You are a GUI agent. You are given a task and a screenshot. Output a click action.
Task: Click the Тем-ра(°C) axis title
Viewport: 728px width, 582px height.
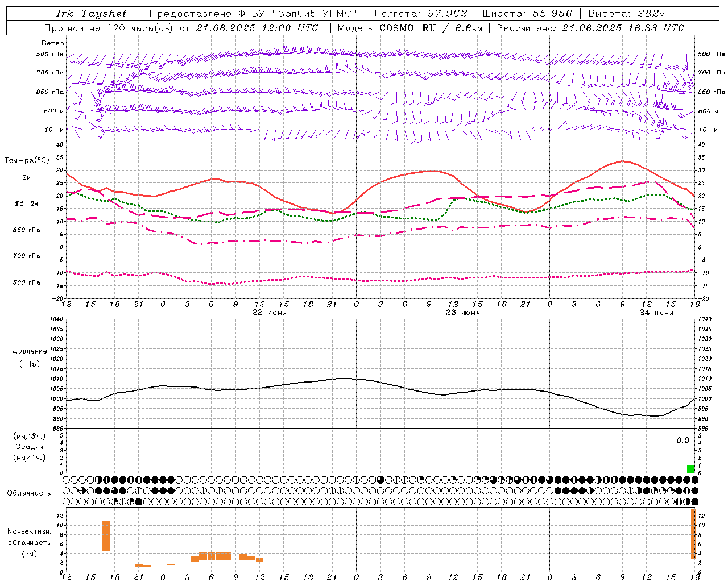click(27, 161)
